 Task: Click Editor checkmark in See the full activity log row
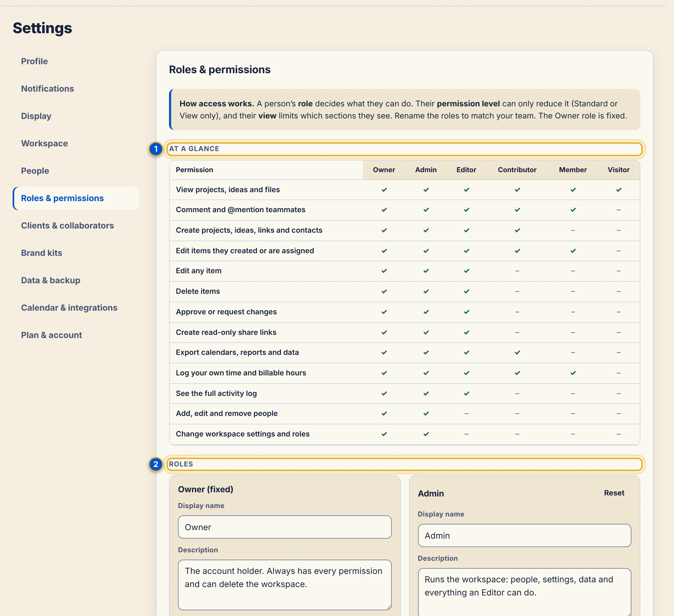tap(466, 394)
